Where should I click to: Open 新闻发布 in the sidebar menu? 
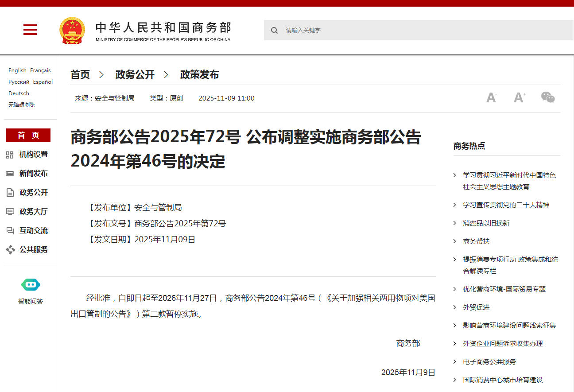pyautogui.click(x=33, y=174)
